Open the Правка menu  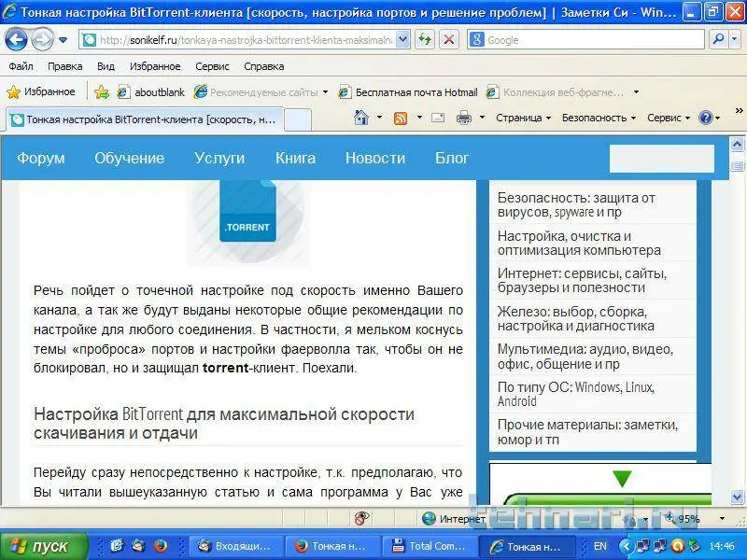(64, 66)
